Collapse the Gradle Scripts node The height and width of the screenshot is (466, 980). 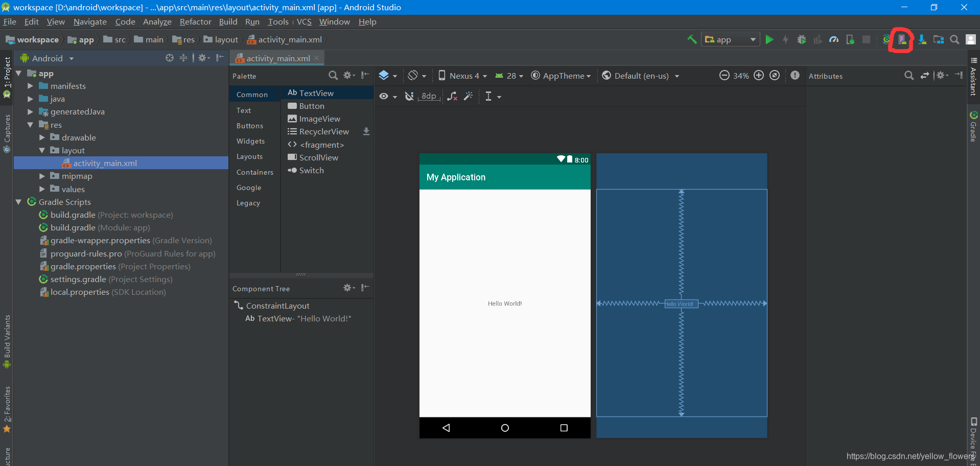19,202
